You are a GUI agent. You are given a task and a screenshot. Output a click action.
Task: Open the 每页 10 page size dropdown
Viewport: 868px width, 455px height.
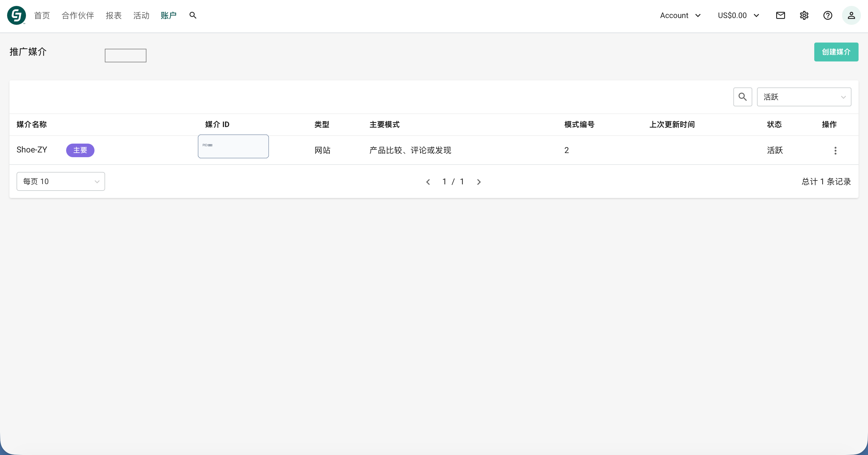pyautogui.click(x=61, y=181)
